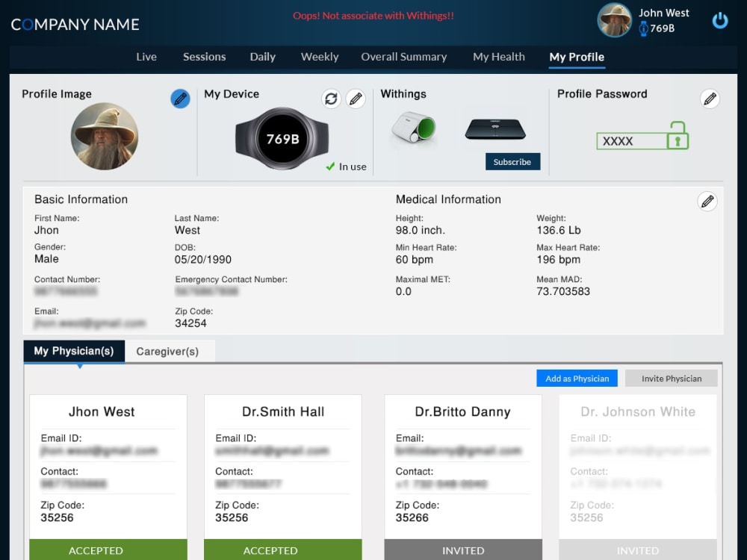
Task: Click the Dr.Britto Danny card title
Action: (462, 411)
